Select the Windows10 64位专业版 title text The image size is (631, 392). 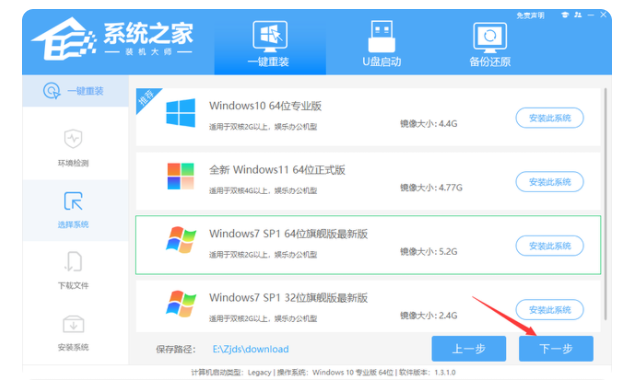coord(265,106)
